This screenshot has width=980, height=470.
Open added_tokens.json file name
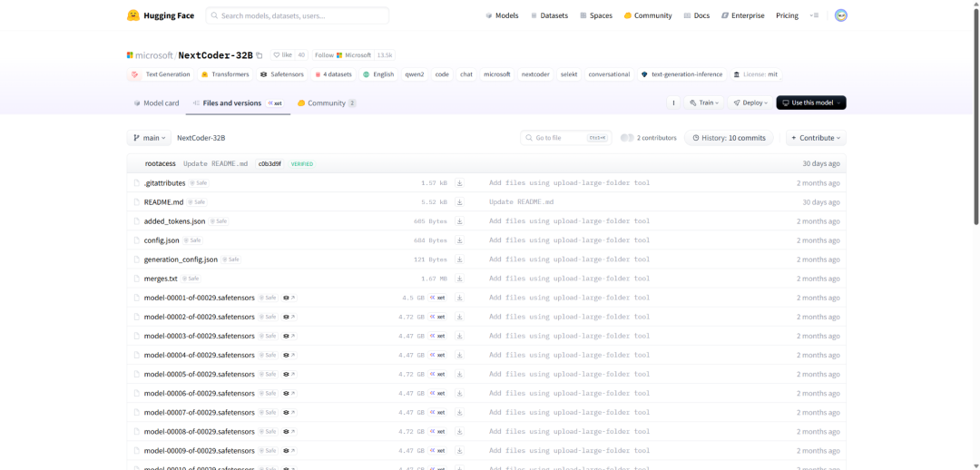(x=174, y=221)
